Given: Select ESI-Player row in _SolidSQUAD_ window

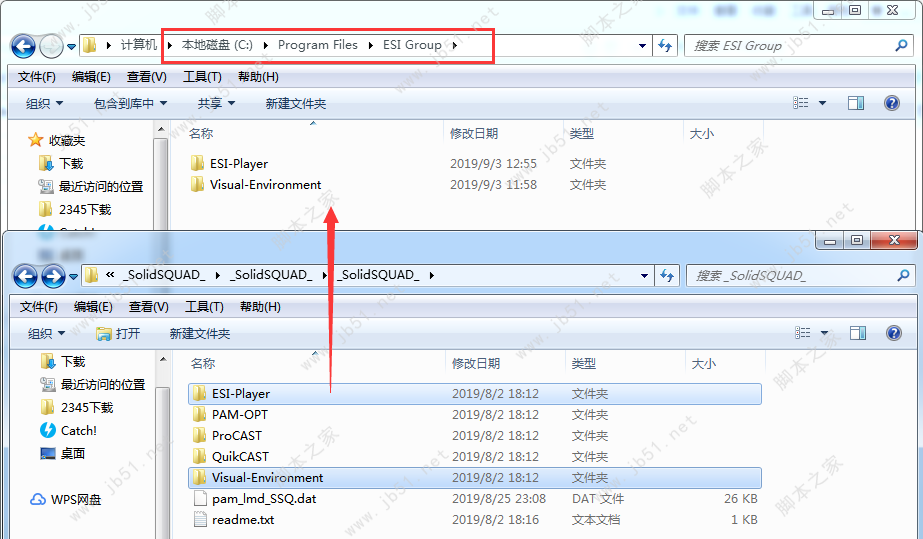Looking at the screenshot, I should tap(474, 394).
